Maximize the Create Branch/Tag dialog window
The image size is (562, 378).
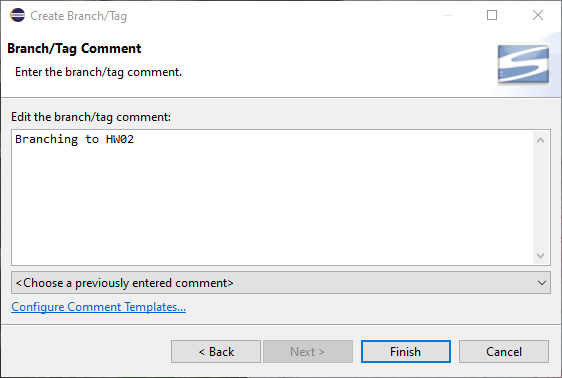click(x=492, y=15)
